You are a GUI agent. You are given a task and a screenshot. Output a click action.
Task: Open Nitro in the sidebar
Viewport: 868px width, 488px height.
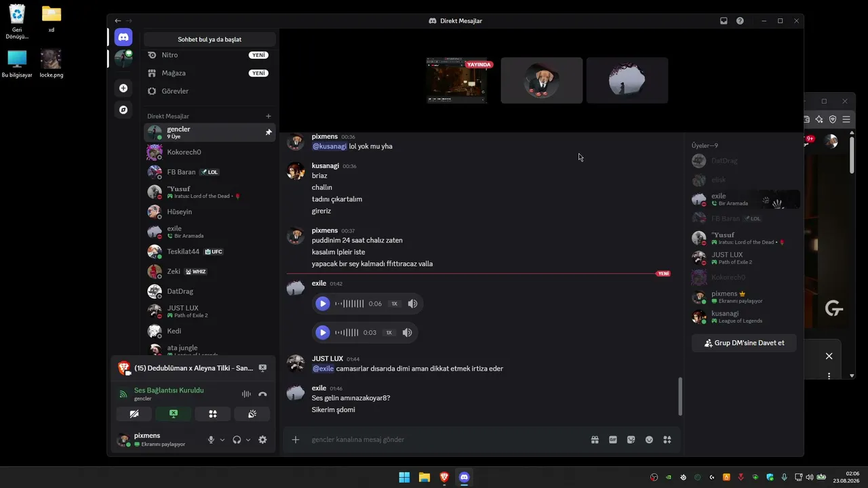pyautogui.click(x=210, y=55)
